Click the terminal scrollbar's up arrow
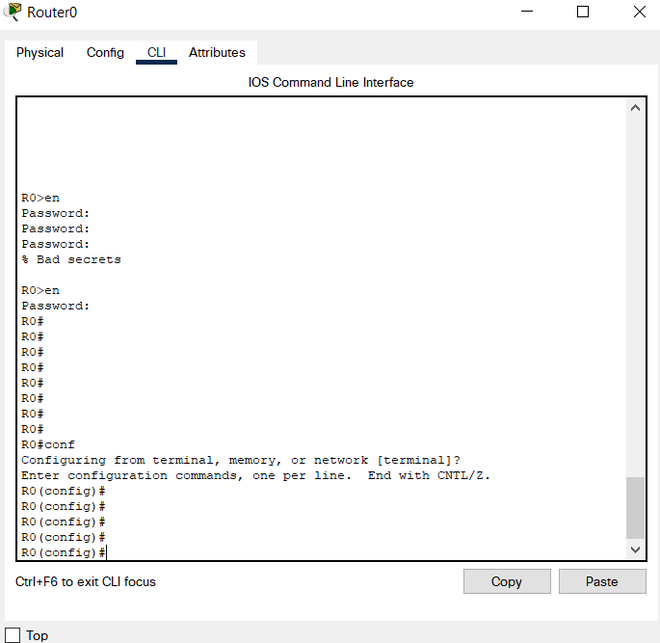660x643 pixels. [x=635, y=108]
